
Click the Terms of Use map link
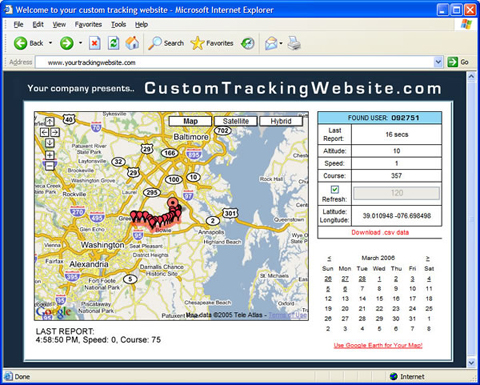click(x=288, y=315)
